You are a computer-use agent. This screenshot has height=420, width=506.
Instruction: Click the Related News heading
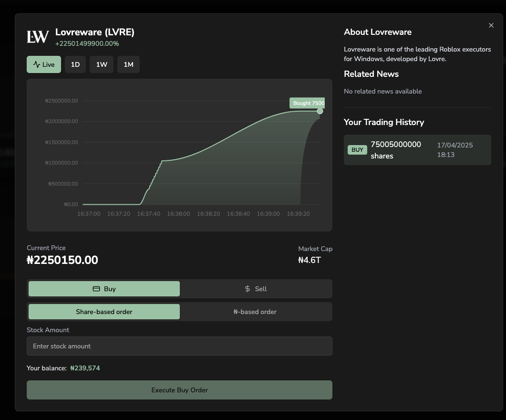(x=371, y=74)
